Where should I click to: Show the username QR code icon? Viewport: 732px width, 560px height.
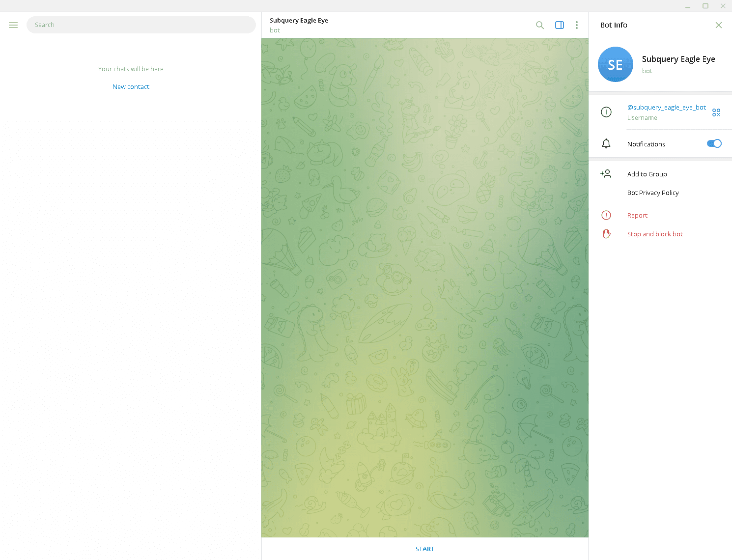(716, 112)
